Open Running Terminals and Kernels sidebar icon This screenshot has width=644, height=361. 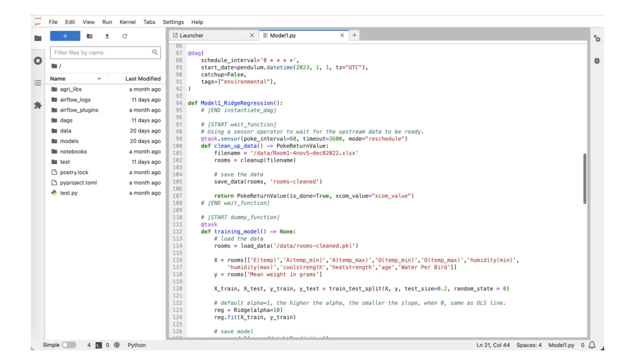[38, 61]
